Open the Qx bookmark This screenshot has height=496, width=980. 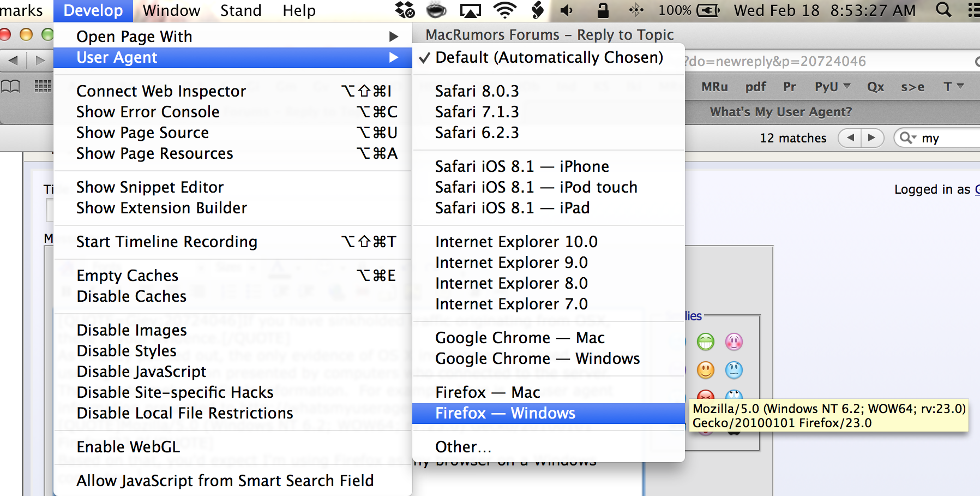pos(875,87)
